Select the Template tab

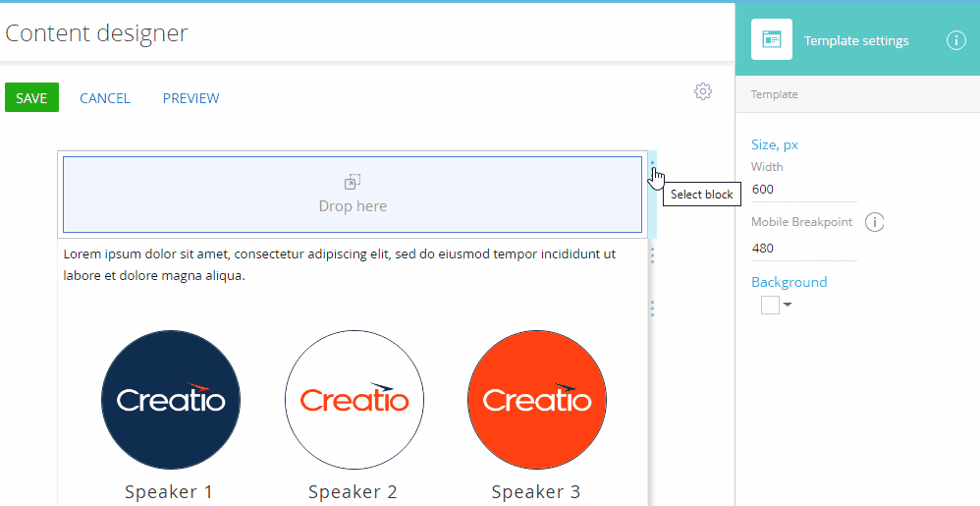[774, 94]
